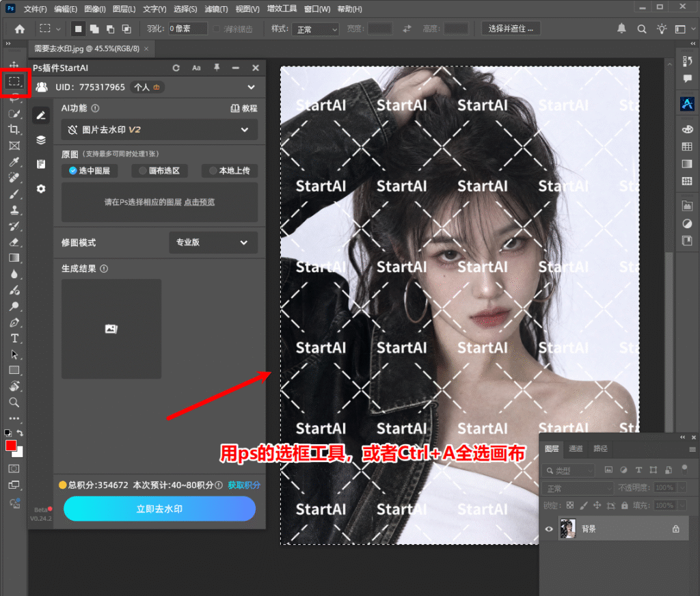This screenshot has width=700, height=596.
Task: Hide the 背景 layer with eye icon
Action: coord(549,529)
